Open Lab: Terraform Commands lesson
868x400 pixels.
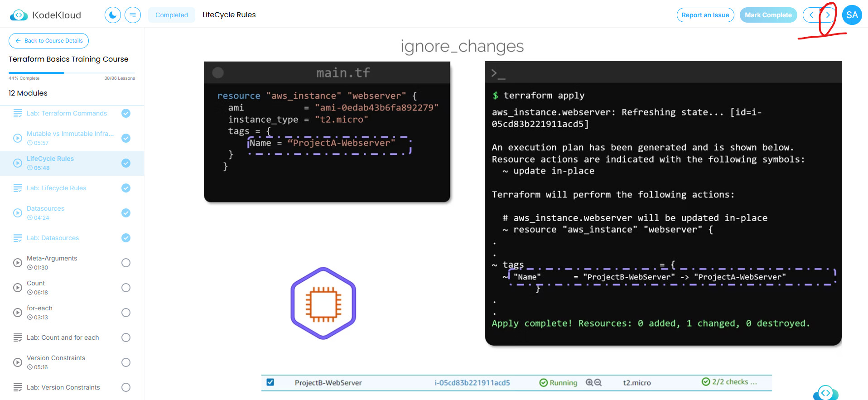click(x=67, y=113)
